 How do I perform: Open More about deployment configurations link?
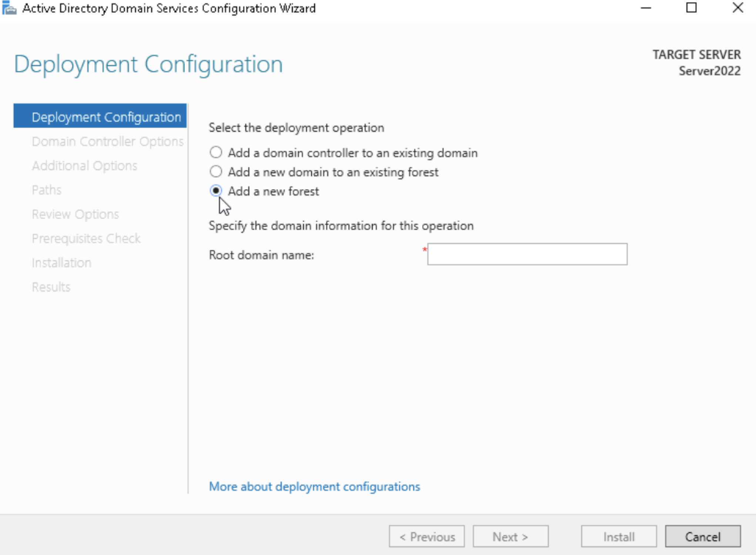coord(315,487)
